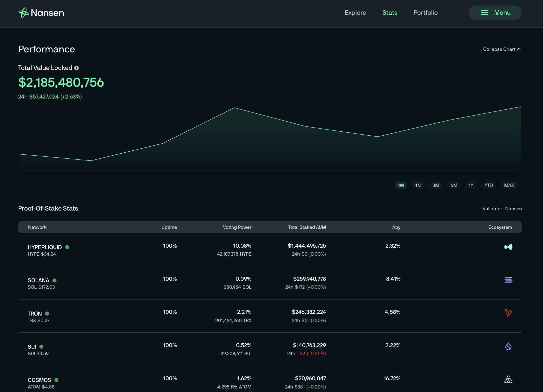Open the SOLANA network row

[x=270, y=283]
